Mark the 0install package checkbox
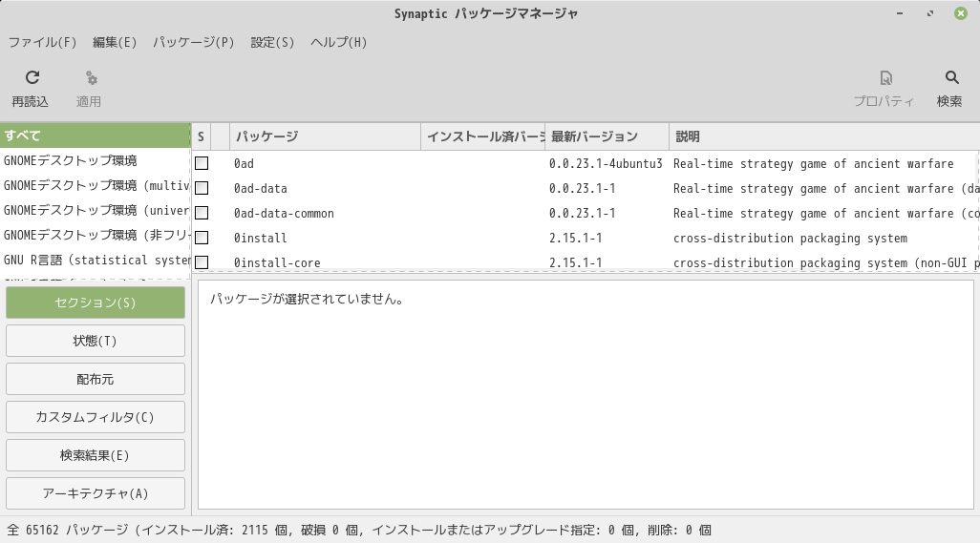This screenshot has height=543, width=980. [202, 238]
